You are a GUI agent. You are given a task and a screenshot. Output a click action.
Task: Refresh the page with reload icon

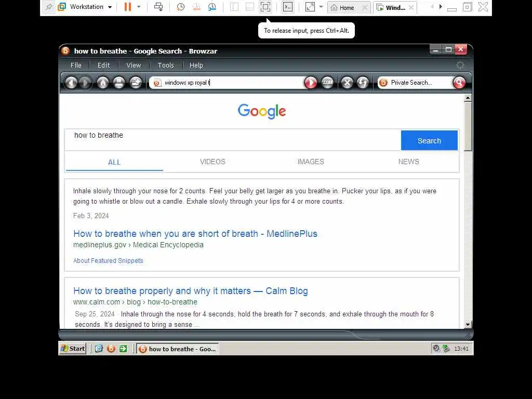tap(363, 83)
